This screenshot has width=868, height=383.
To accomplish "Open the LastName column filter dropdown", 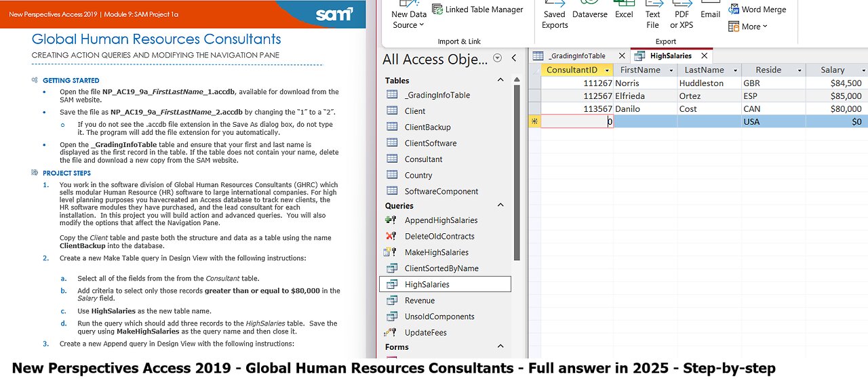I will [735, 70].
